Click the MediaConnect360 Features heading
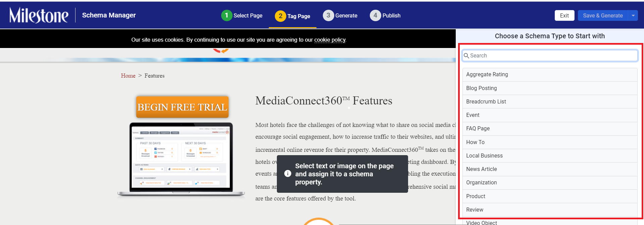644x225 pixels. click(x=324, y=101)
